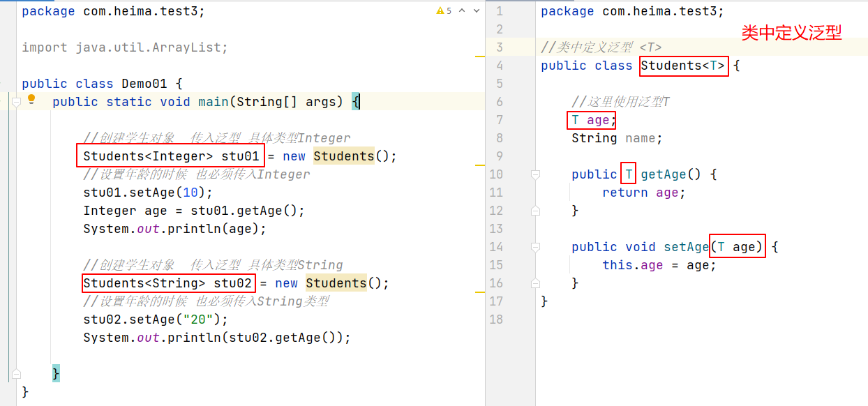The height and width of the screenshot is (406, 868).
Task: Click the String name; field
Action: (617, 138)
